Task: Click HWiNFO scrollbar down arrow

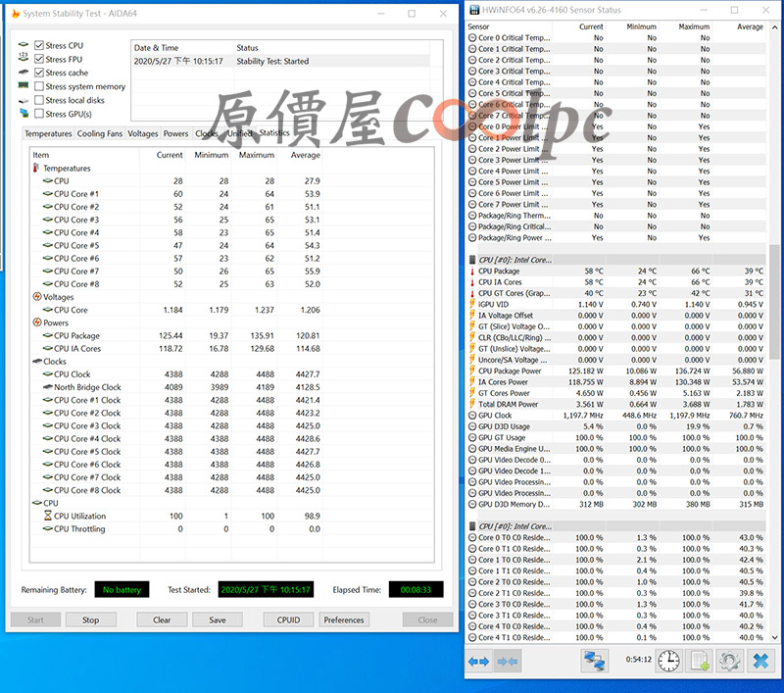Action: click(774, 637)
